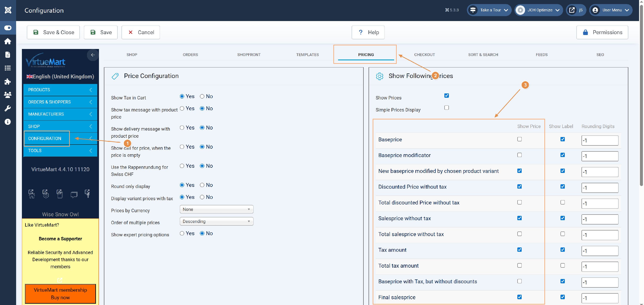This screenshot has width=644, height=305.
Task: Open the Home dashboard sidebar icon
Action: coord(8,41)
